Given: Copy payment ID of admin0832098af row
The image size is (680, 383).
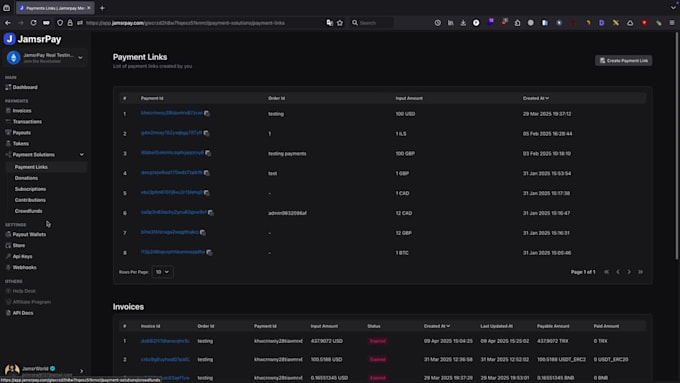Looking at the screenshot, I should [x=211, y=213].
